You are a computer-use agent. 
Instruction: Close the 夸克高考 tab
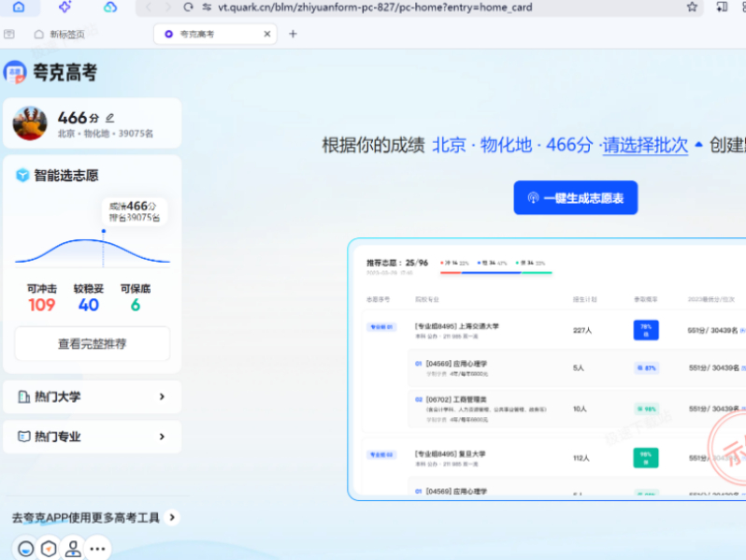[267, 34]
